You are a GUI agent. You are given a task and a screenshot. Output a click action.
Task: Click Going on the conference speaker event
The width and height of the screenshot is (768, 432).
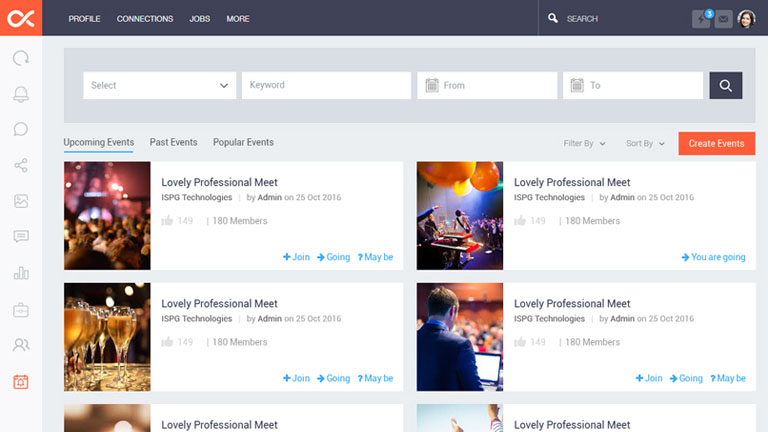[x=686, y=378]
